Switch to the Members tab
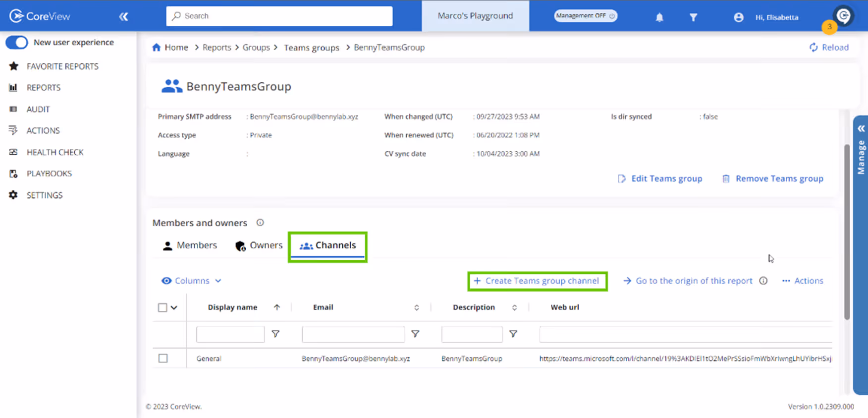Viewport: 868px width, 418px height. click(x=190, y=245)
